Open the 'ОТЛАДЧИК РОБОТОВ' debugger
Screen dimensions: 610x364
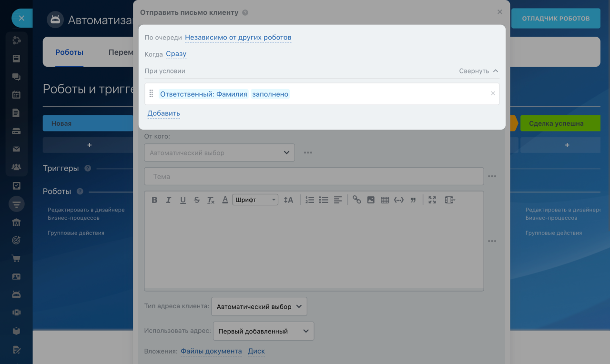coord(556,19)
